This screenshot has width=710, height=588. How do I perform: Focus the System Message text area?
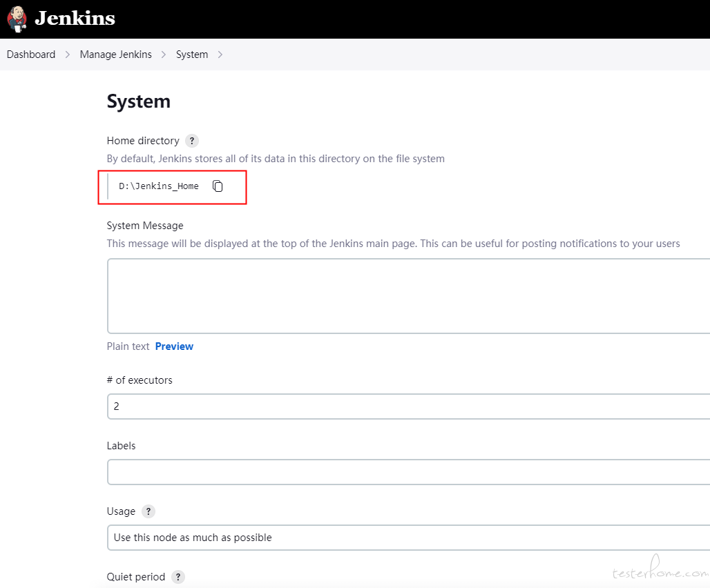pos(408,296)
